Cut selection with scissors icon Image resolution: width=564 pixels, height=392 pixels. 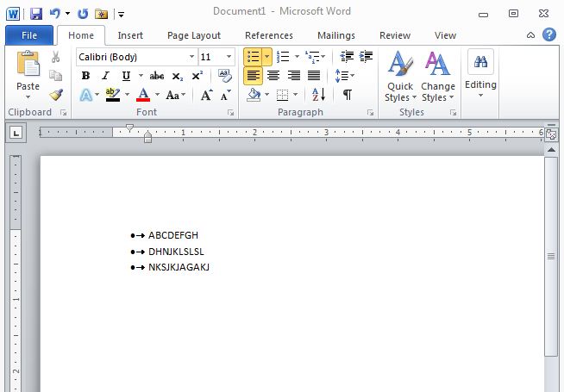click(55, 57)
